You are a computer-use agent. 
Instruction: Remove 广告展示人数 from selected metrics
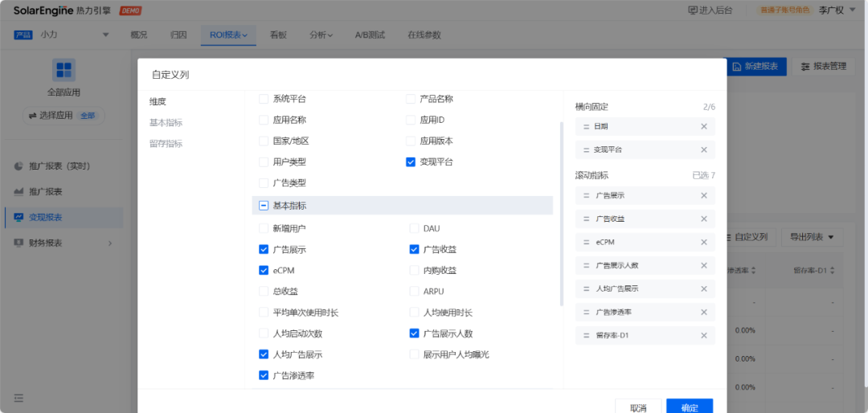click(703, 265)
